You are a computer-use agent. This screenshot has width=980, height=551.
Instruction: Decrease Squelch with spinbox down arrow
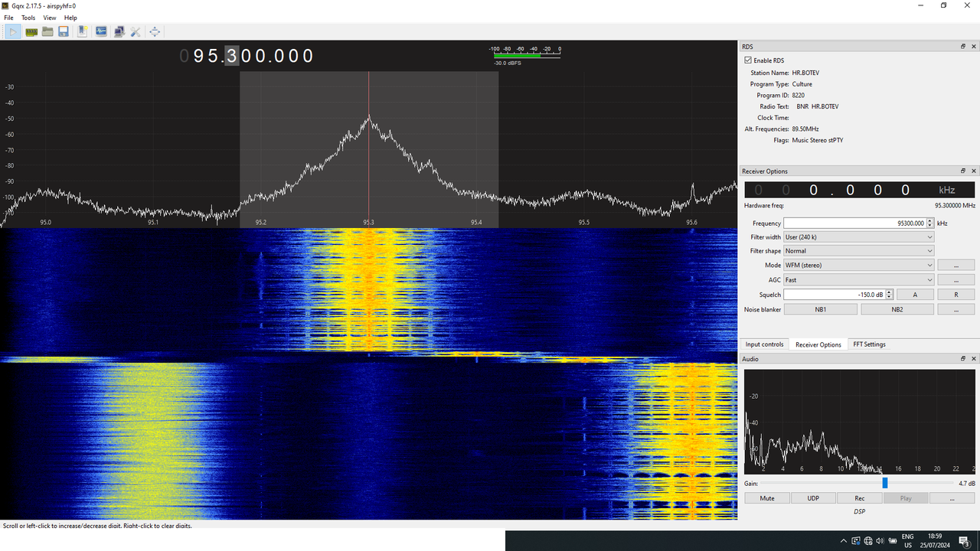pos(889,297)
